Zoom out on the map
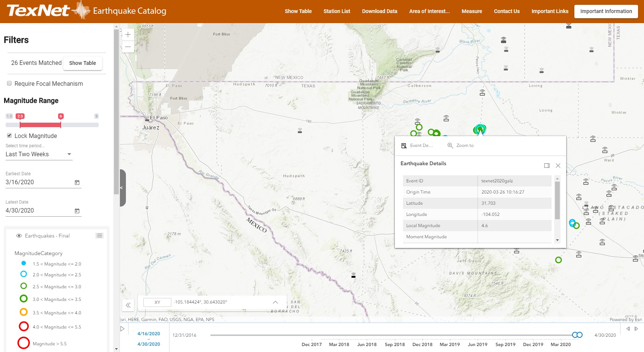Image resolution: width=644 pixels, height=352 pixels. [128, 47]
